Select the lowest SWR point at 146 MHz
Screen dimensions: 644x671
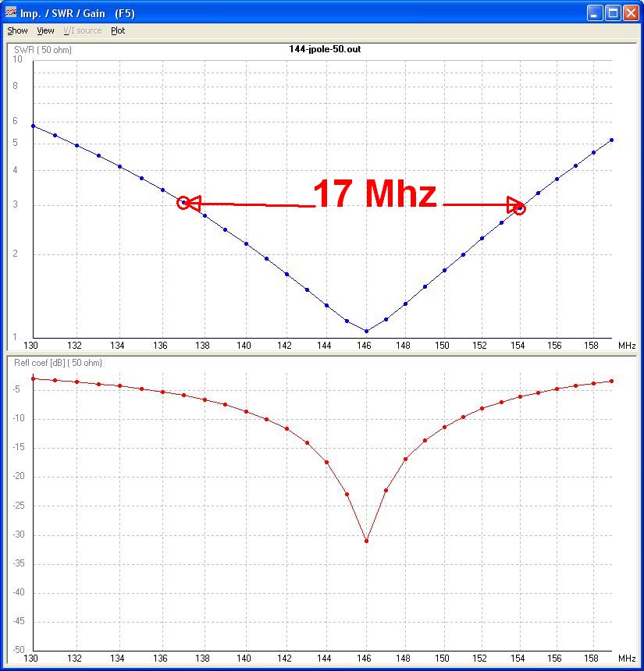(x=366, y=331)
